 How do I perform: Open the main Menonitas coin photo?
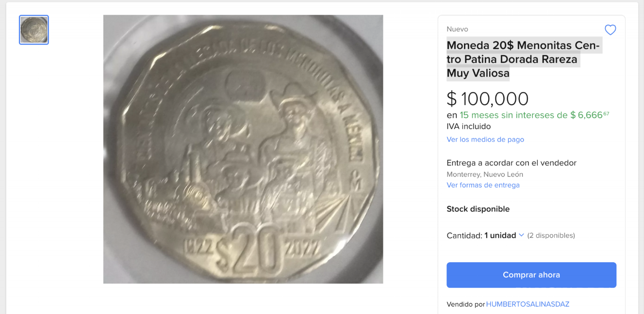pos(243,149)
